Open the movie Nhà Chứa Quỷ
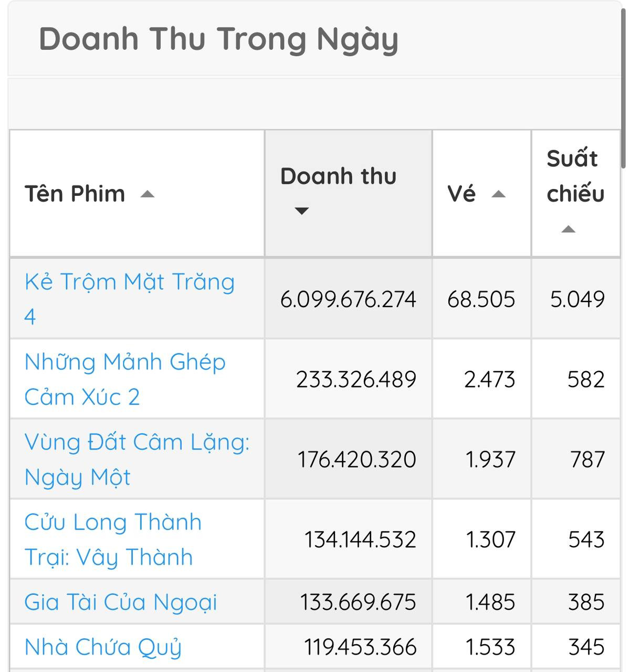The image size is (630, 672). [x=103, y=647]
